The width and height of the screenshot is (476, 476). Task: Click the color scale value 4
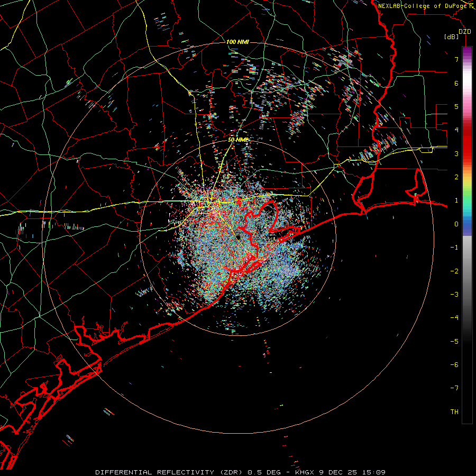[456, 130]
